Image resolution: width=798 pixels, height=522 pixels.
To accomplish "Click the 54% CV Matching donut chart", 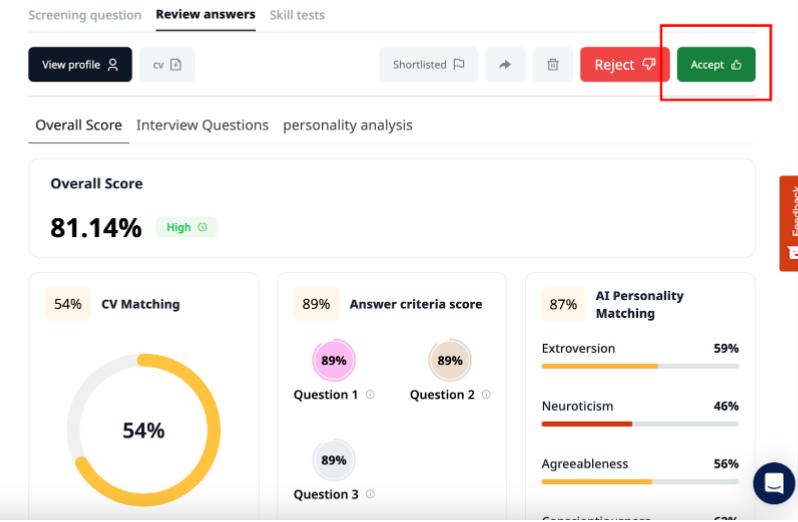I will coord(143,430).
